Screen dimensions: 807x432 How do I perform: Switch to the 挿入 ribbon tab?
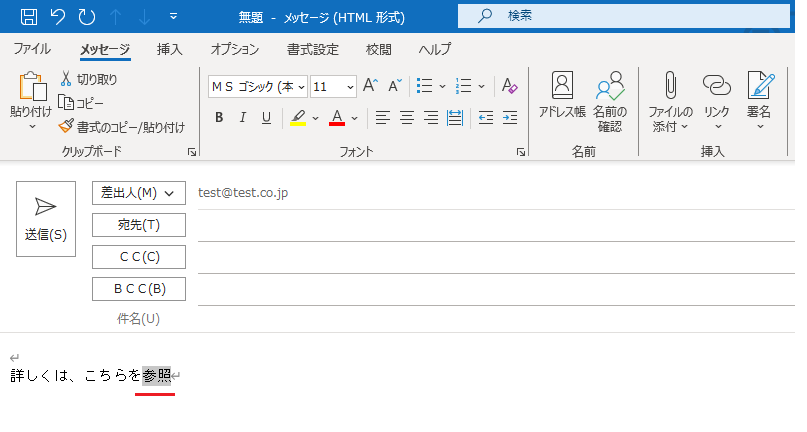point(170,49)
